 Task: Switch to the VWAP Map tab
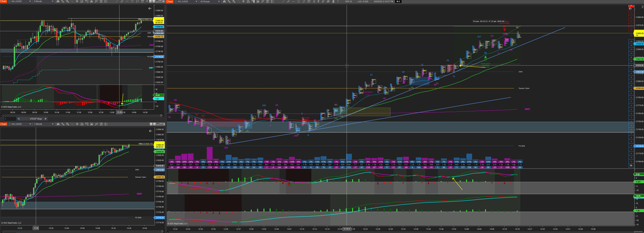coord(35,119)
